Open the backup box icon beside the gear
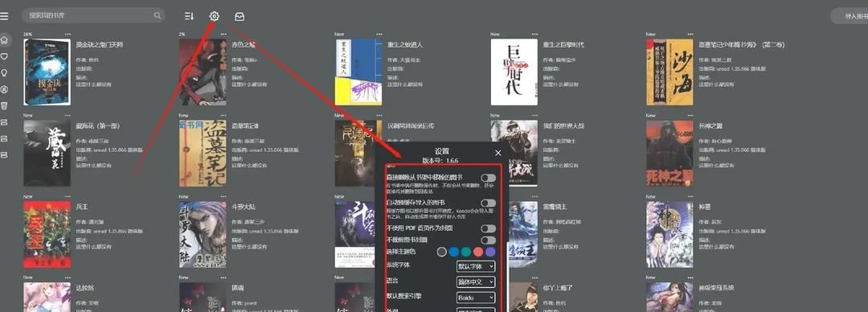 point(240,16)
